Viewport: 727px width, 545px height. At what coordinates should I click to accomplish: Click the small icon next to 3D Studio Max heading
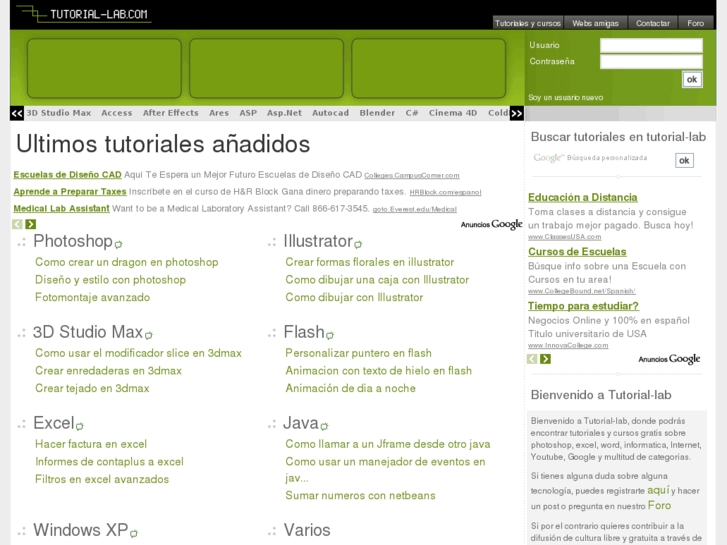(148, 334)
